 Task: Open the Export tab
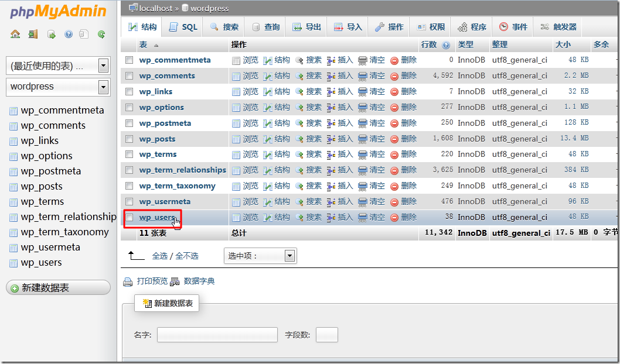306,27
